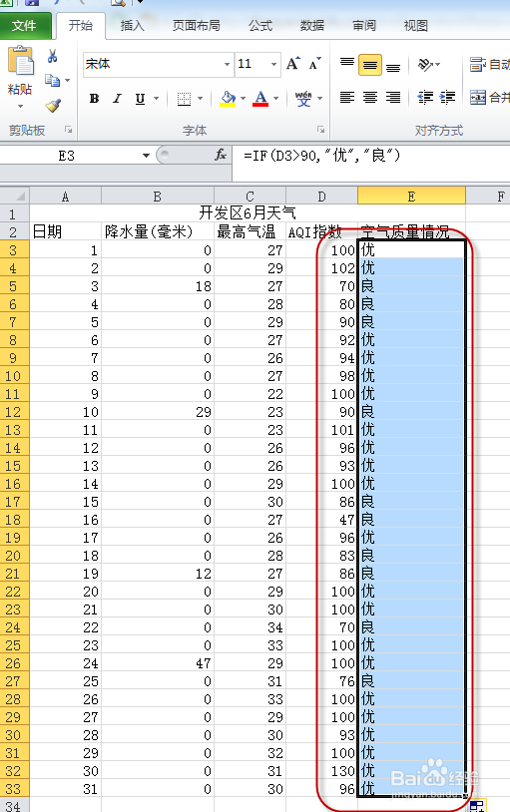Click the wrap text icon

pos(477,64)
